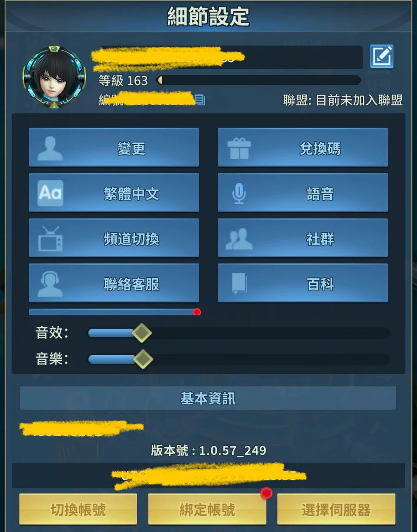Click the 切換帳號 switch account button
This screenshot has height=532, width=417.
pos(78,509)
